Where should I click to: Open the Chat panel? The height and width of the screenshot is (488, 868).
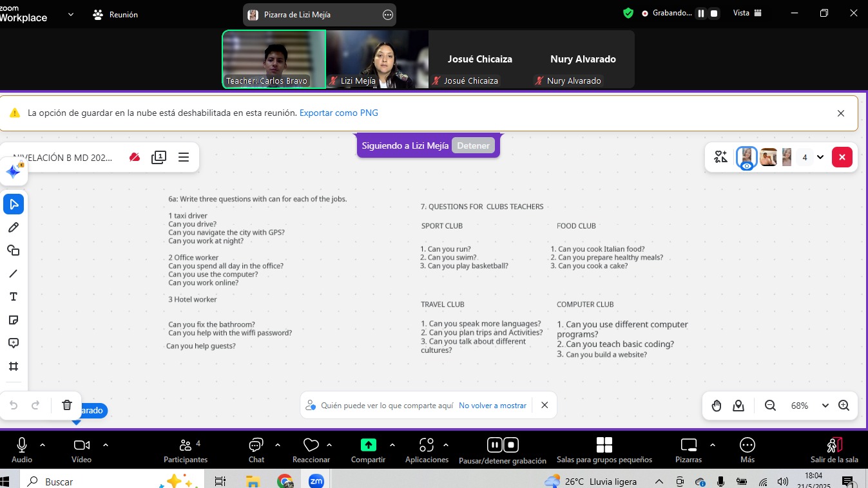coord(256,450)
